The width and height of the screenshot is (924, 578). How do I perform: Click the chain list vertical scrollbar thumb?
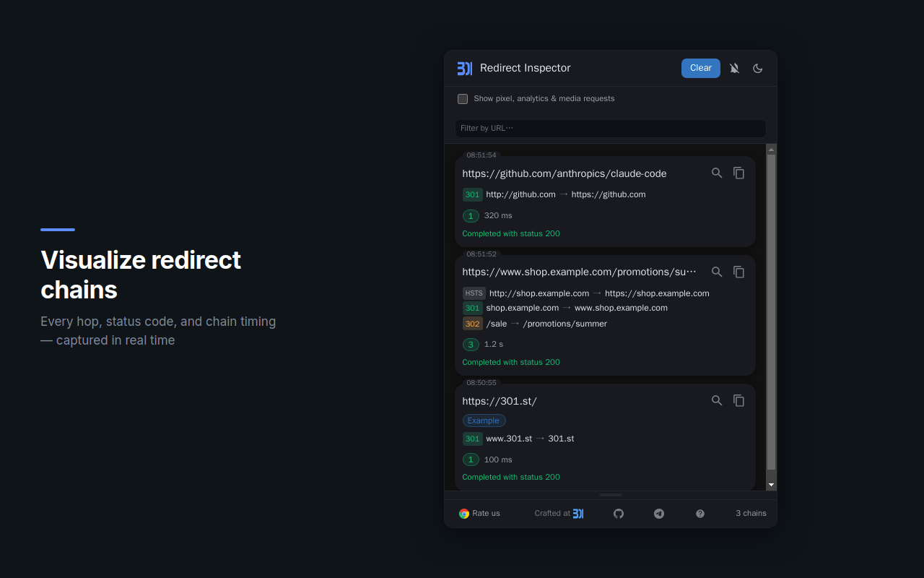772,312
